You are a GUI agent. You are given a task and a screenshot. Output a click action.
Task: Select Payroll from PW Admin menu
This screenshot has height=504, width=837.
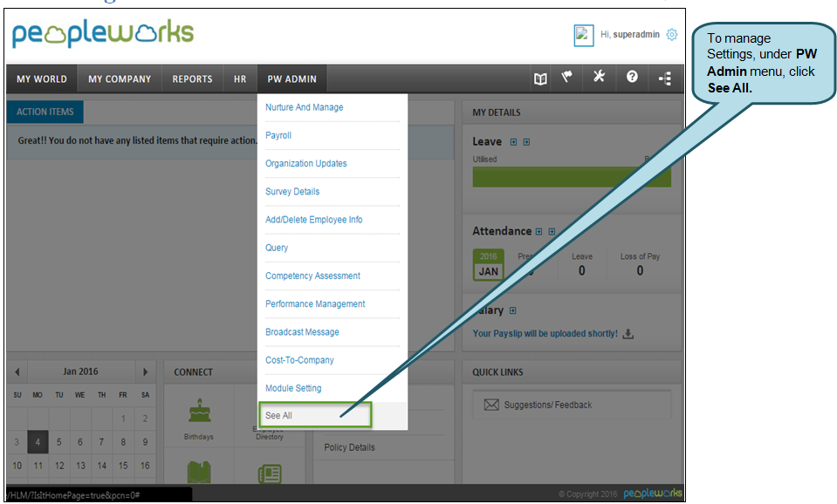pyautogui.click(x=278, y=135)
